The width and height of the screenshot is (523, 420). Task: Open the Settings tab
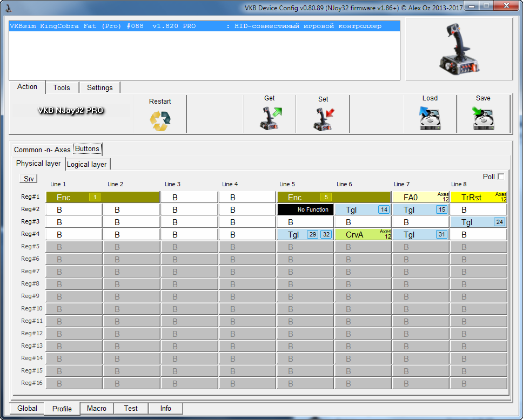[100, 87]
